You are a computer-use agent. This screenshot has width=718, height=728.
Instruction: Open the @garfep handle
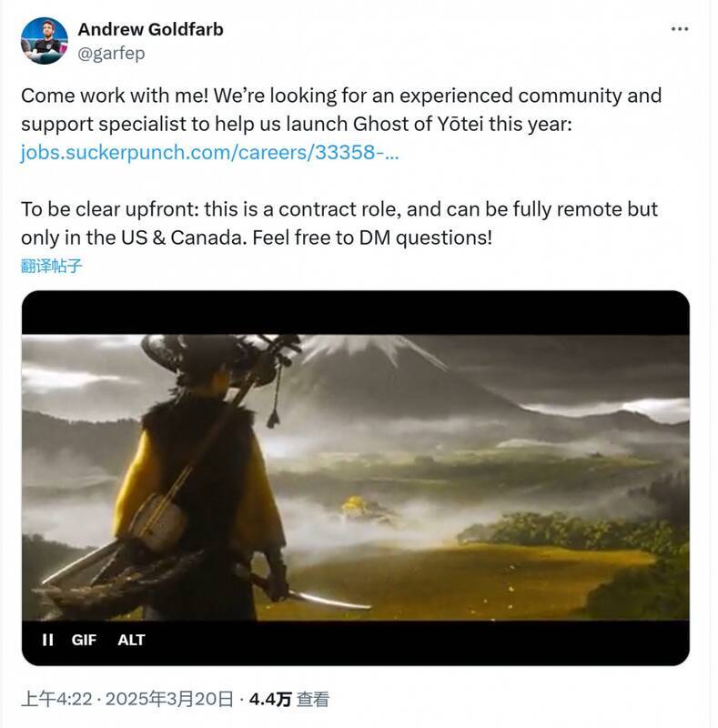click(111, 54)
